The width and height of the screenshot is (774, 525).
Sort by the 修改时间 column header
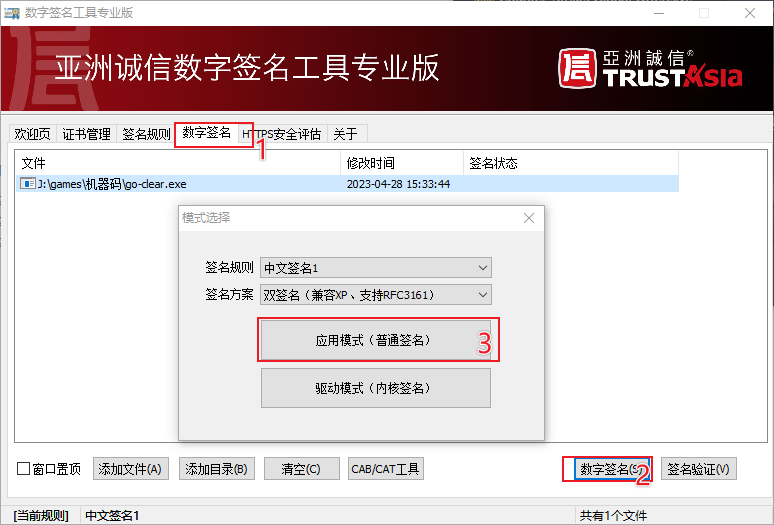tap(402, 163)
